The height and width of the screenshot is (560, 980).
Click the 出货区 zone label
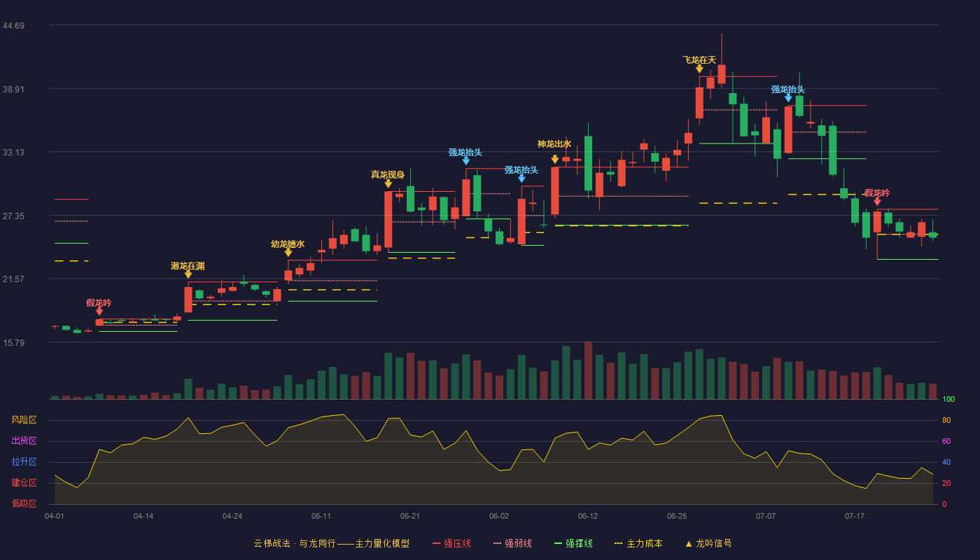click(x=24, y=441)
